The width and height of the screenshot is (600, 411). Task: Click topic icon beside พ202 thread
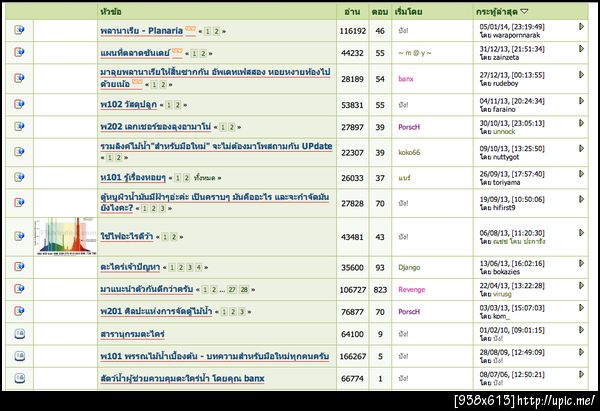pos(19,126)
